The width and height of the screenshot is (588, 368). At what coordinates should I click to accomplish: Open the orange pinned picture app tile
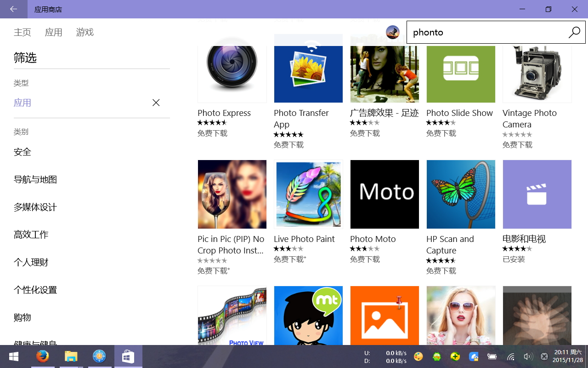click(384, 316)
